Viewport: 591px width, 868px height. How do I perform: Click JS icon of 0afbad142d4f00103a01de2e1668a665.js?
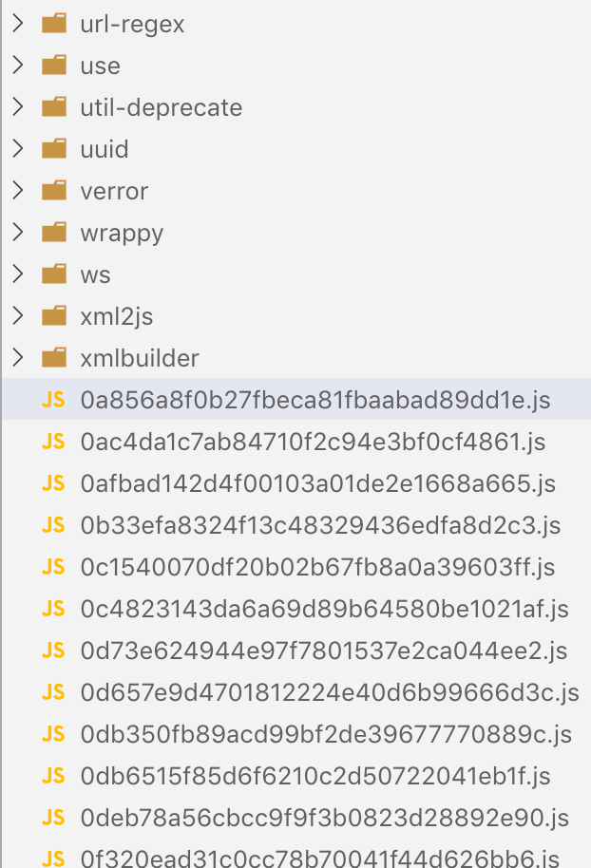click(x=54, y=483)
